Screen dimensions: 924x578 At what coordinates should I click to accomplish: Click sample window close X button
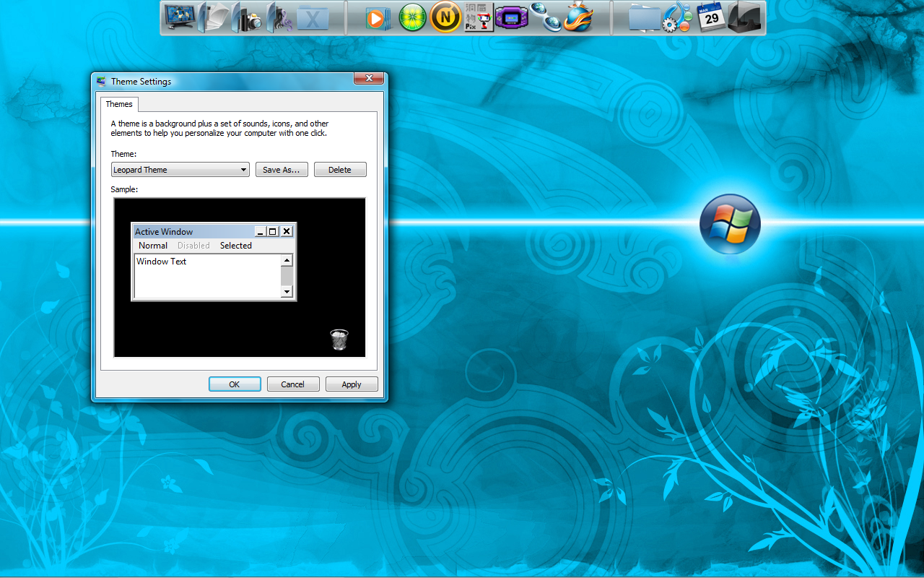click(x=287, y=231)
